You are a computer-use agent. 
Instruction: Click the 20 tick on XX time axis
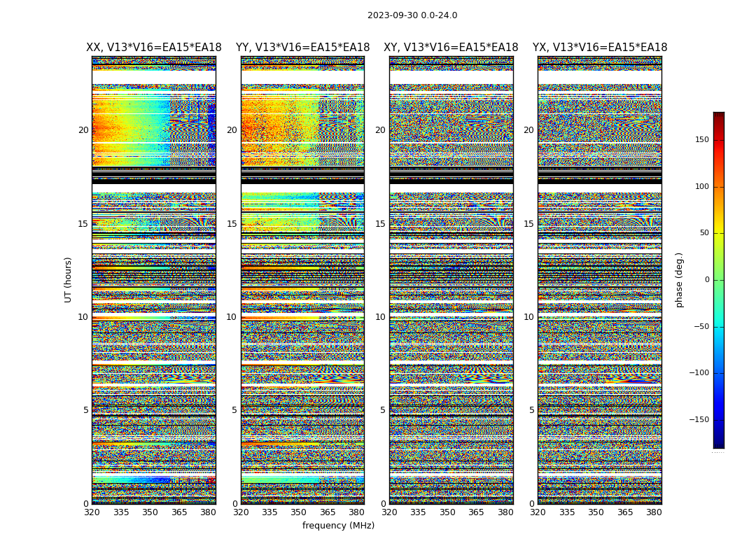[x=83, y=130]
